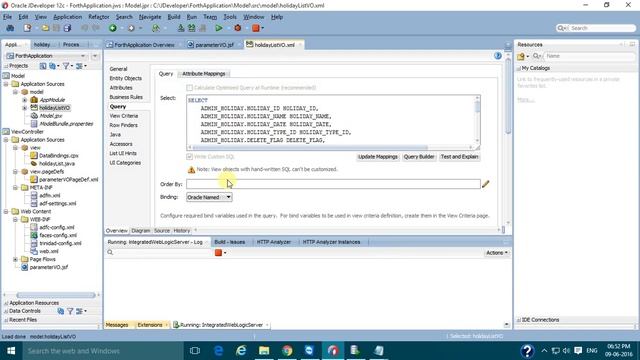
Task: Click the top-right Search field
Action: tap(602, 28)
